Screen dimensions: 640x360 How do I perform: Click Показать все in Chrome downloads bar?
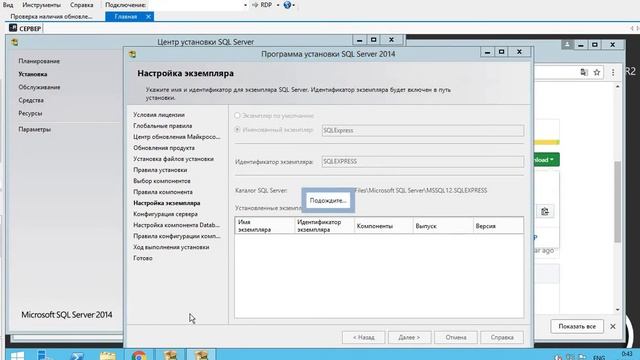577,327
